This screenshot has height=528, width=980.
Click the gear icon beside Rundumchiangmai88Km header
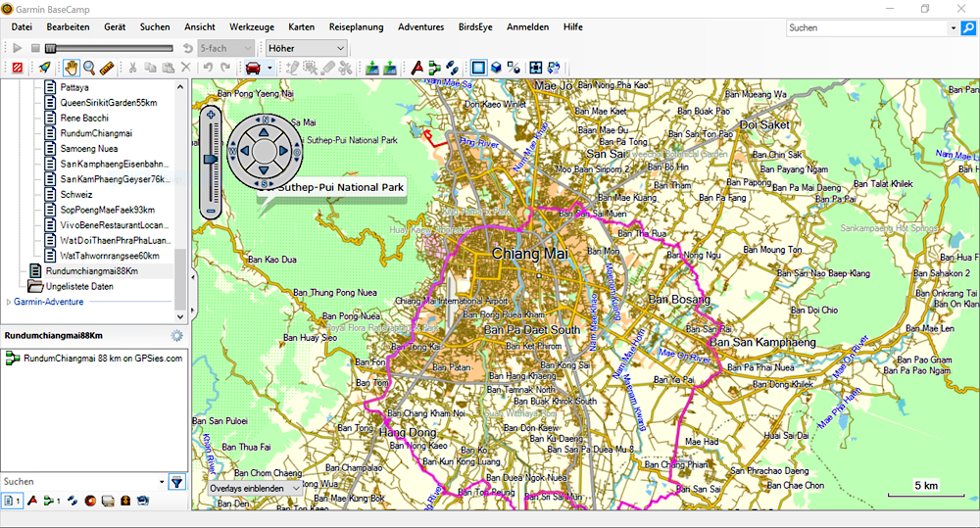pos(176,336)
